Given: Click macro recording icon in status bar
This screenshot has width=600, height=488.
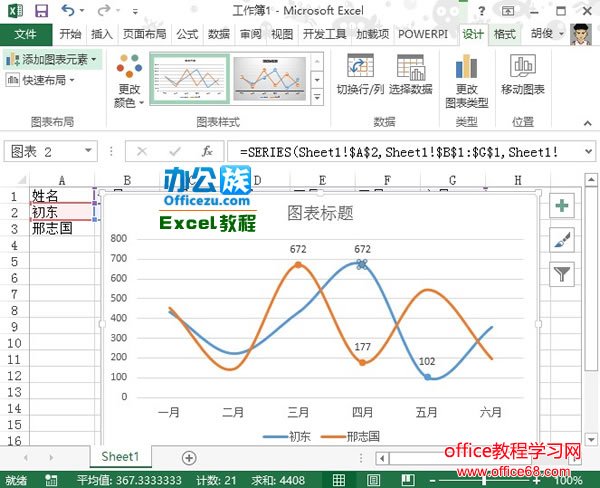Looking at the screenshot, I should tap(51, 480).
